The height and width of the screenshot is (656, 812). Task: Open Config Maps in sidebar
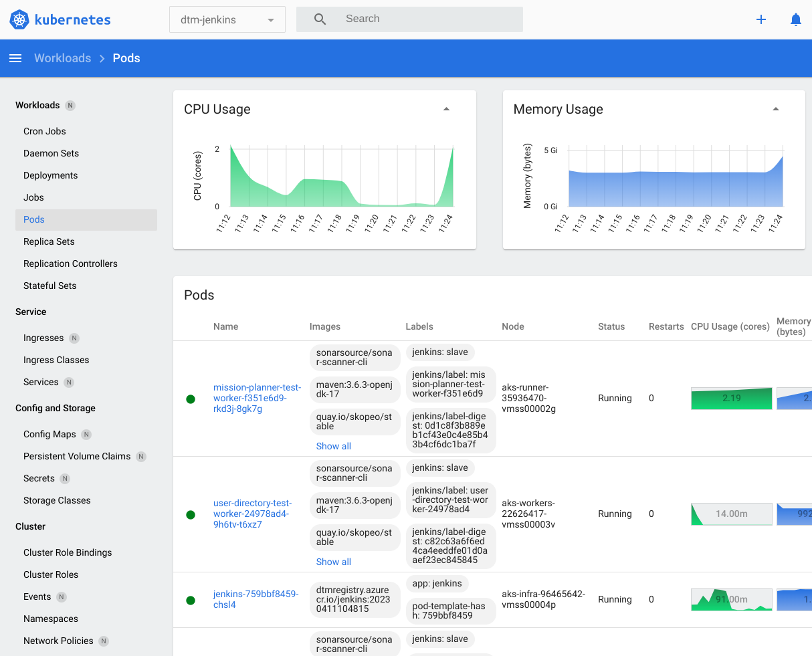click(49, 434)
